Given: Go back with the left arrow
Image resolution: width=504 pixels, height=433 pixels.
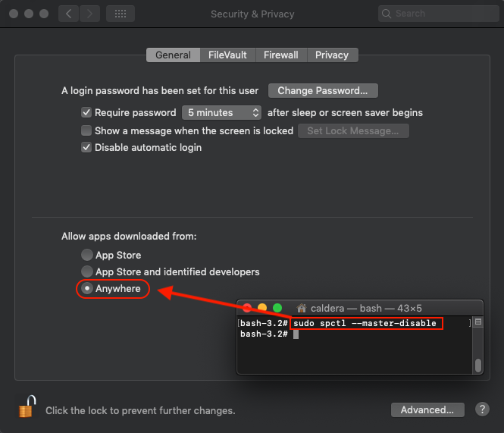Looking at the screenshot, I should (x=68, y=14).
